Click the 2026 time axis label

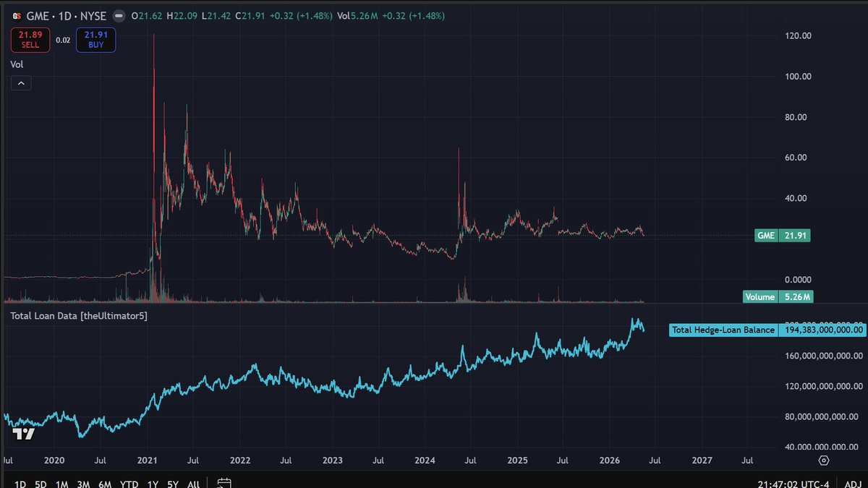(609, 460)
